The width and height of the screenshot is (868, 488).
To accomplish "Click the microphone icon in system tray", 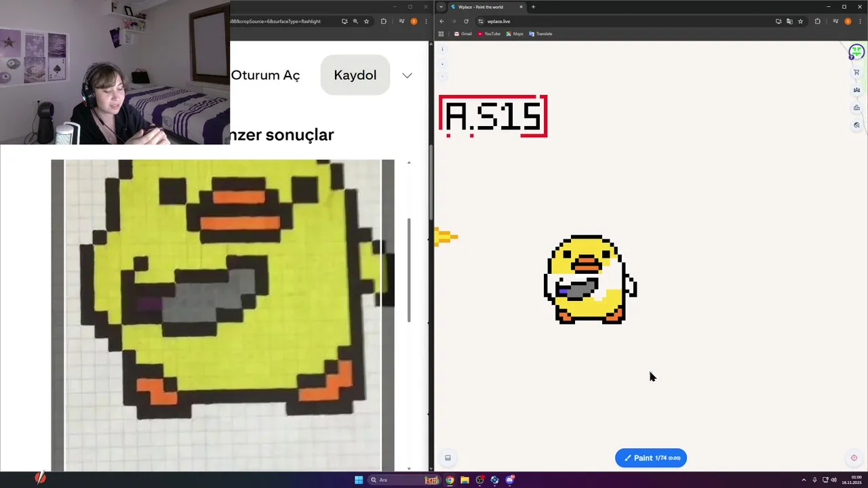I will pyautogui.click(x=814, y=480).
